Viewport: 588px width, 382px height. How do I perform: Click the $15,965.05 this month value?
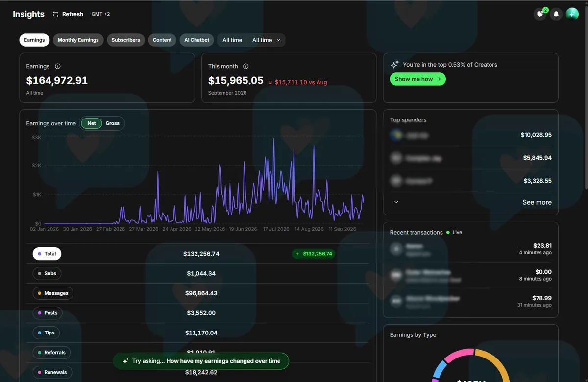coord(236,80)
